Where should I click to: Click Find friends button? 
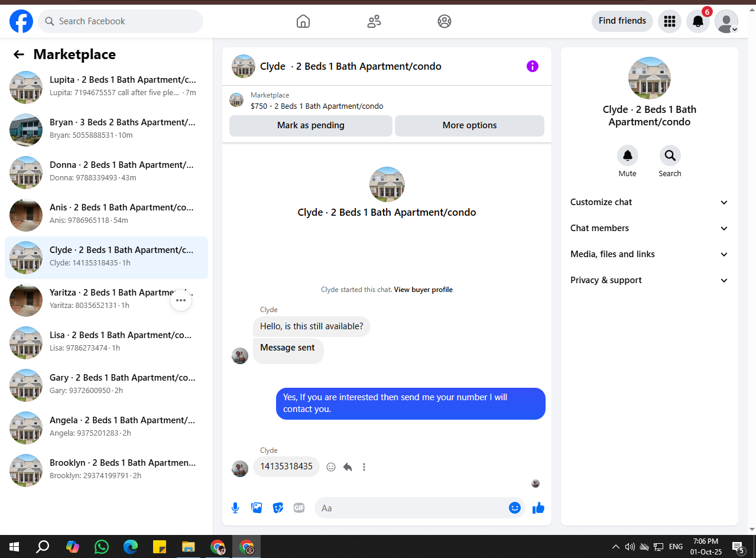[x=622, y=21]
